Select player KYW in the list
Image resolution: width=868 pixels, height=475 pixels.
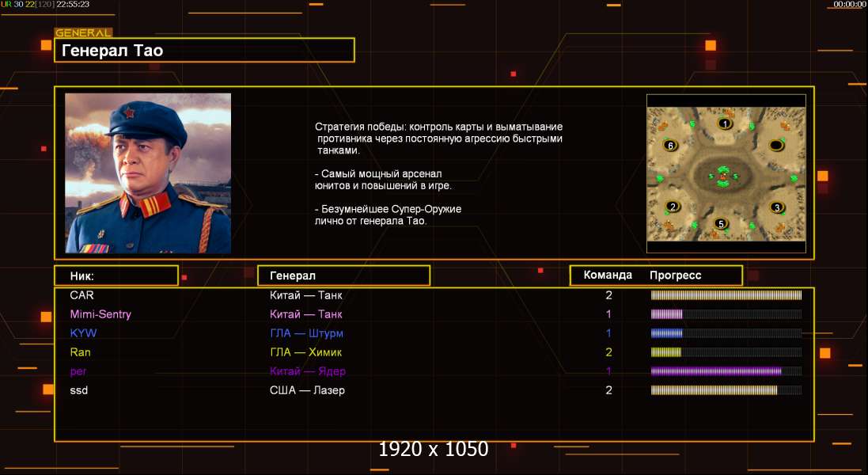tap(83, 333)
